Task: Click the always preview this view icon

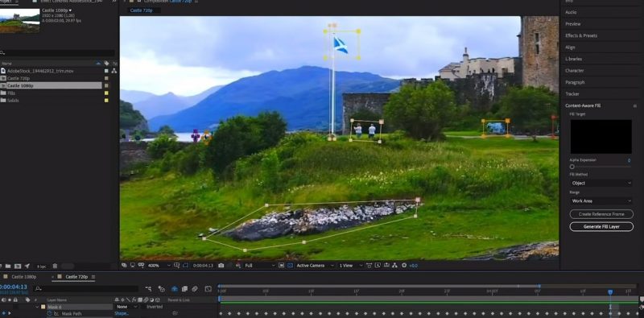Action: pos(124,266)
